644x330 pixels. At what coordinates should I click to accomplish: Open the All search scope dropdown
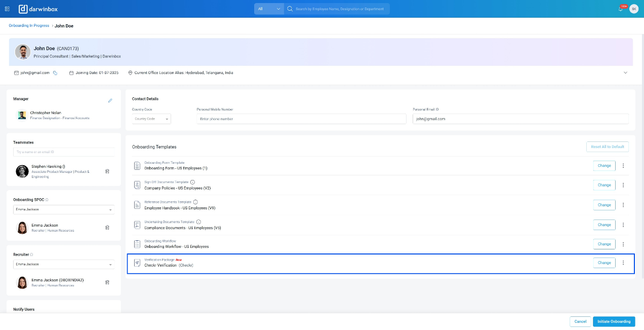point(269,9)
